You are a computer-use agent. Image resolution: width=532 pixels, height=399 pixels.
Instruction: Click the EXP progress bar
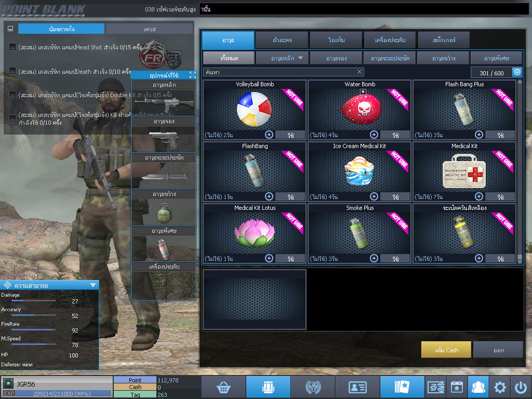pos(63,393)
